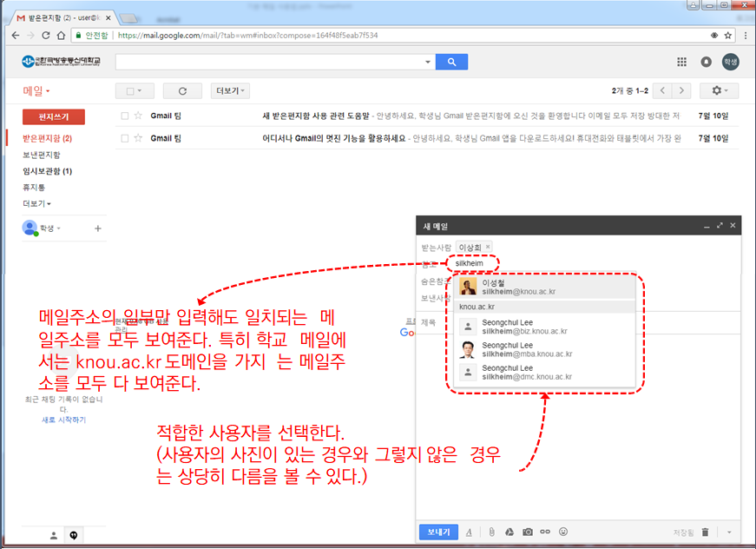This screenshot has width=756, height=549.
Task: Bookmark the page with the star icon
Action: [x=728, y=36]
